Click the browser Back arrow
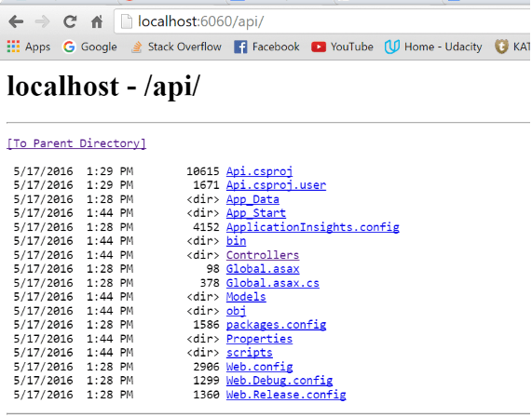This screenshot has height=417, width=532. 16,22
